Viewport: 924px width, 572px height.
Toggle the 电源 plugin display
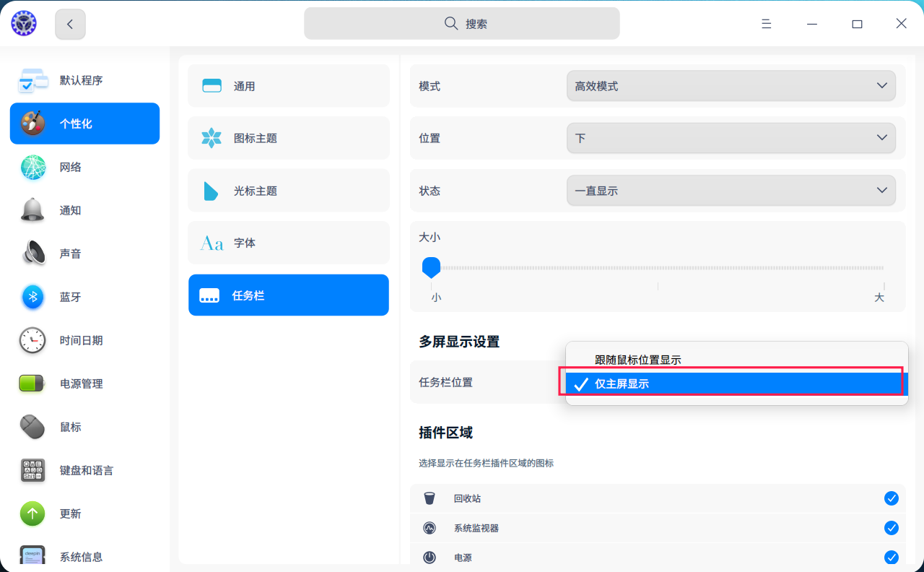point(892,558)
